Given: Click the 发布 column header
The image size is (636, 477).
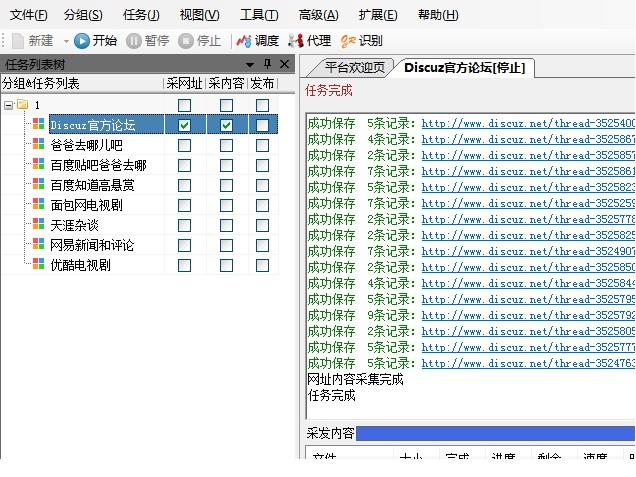Looking at the screenshot, I should point(262,84).
